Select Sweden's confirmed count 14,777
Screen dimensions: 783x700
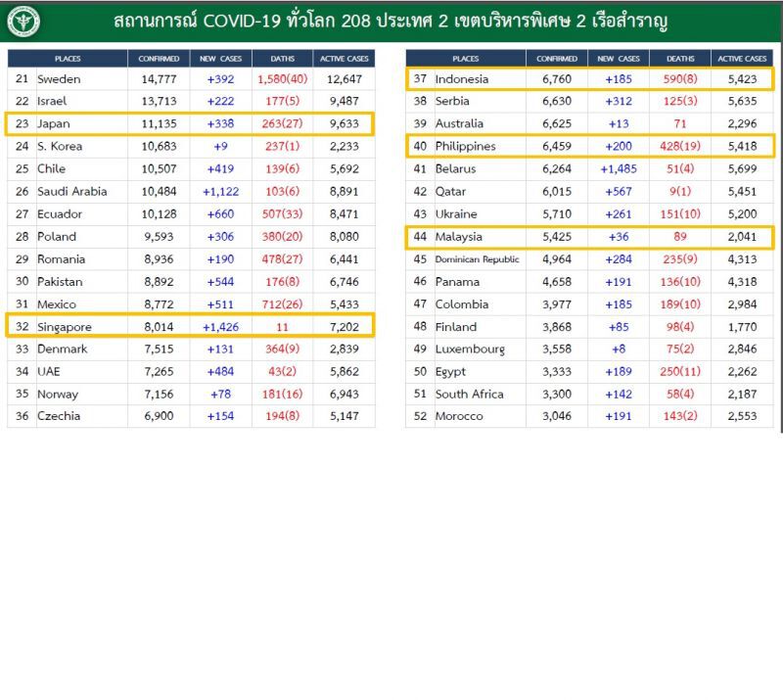159,79
